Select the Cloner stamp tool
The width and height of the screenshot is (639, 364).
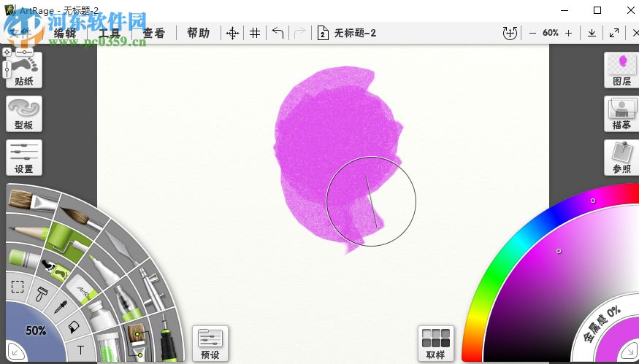click(x=41, y=294)
